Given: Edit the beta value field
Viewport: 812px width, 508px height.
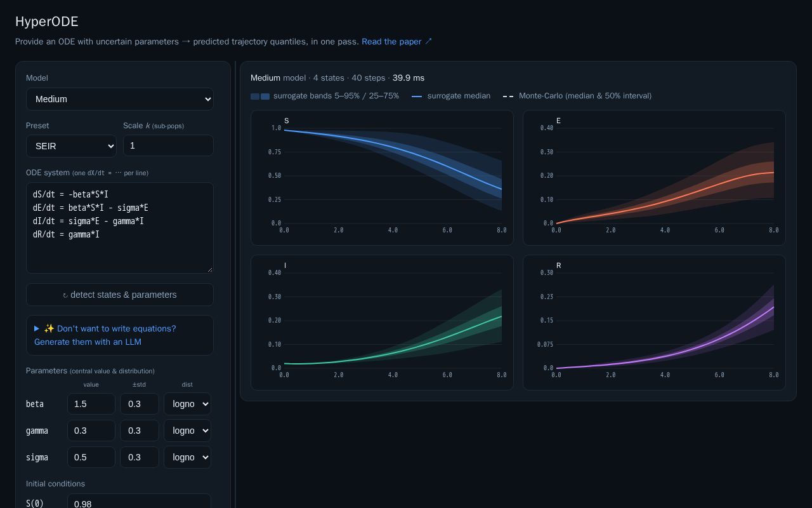Looking at the screenshot, I should pos(91,404).
